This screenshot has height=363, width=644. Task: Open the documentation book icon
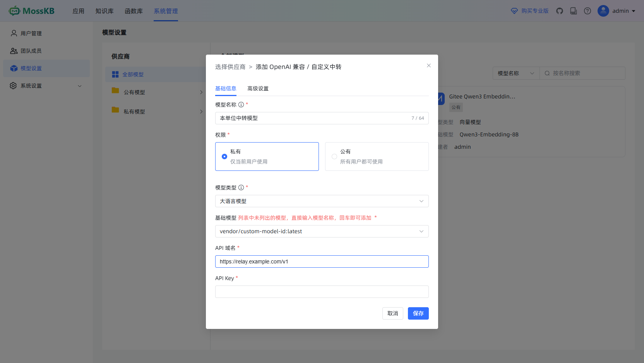point(574,11)
